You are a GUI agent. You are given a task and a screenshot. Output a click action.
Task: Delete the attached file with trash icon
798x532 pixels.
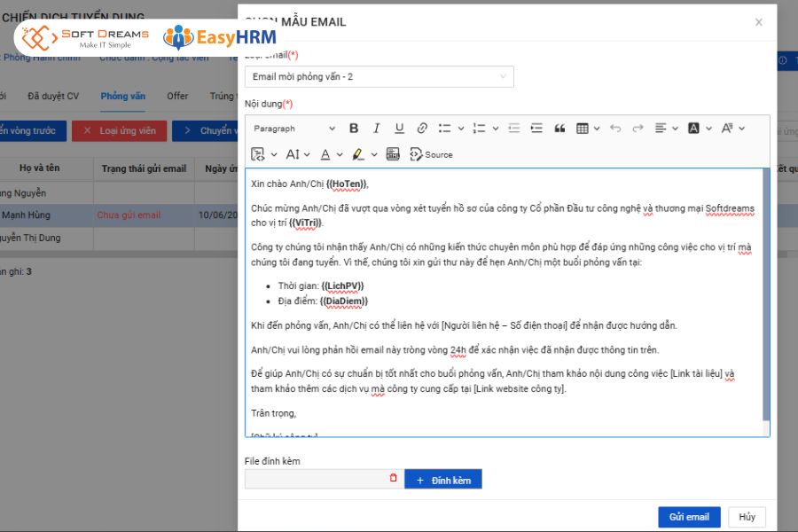(394, 479)
